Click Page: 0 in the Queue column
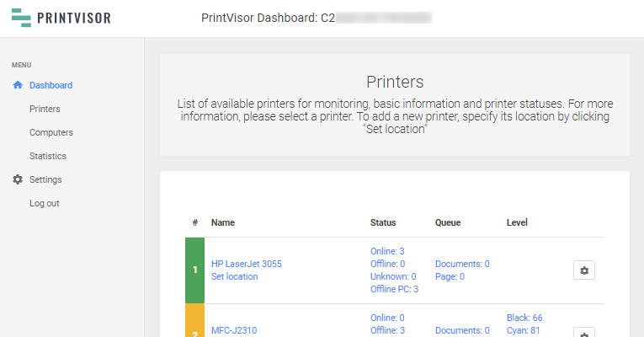This screenshot has width=644, height=337. [452, 276]
